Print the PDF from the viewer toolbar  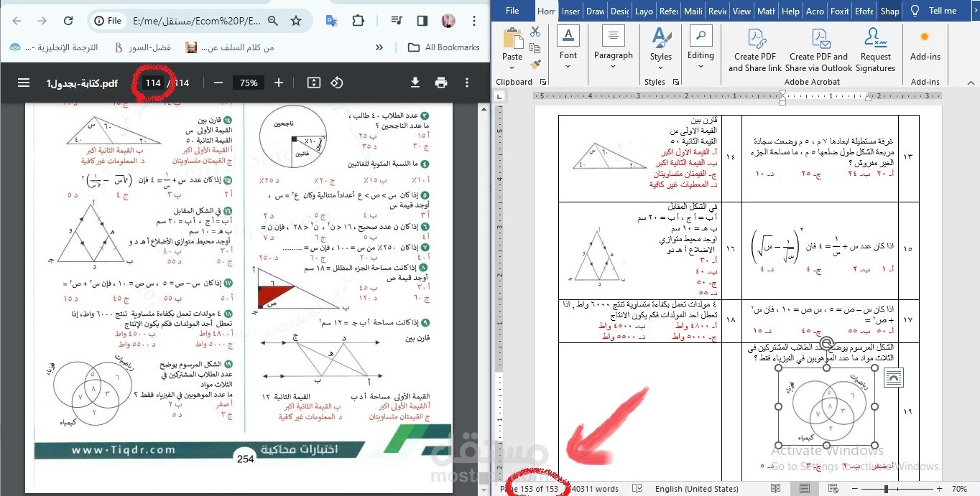click(x=441, y=83)
